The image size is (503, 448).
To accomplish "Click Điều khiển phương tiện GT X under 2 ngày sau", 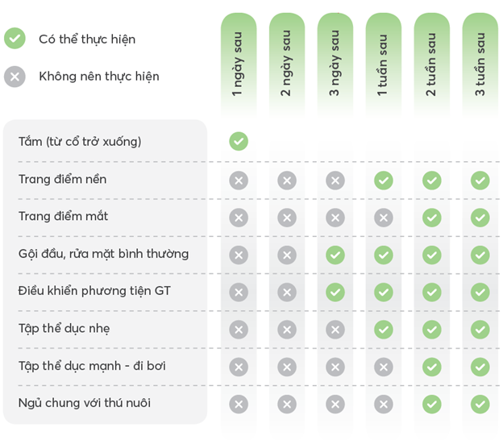I will coord(287,292).
